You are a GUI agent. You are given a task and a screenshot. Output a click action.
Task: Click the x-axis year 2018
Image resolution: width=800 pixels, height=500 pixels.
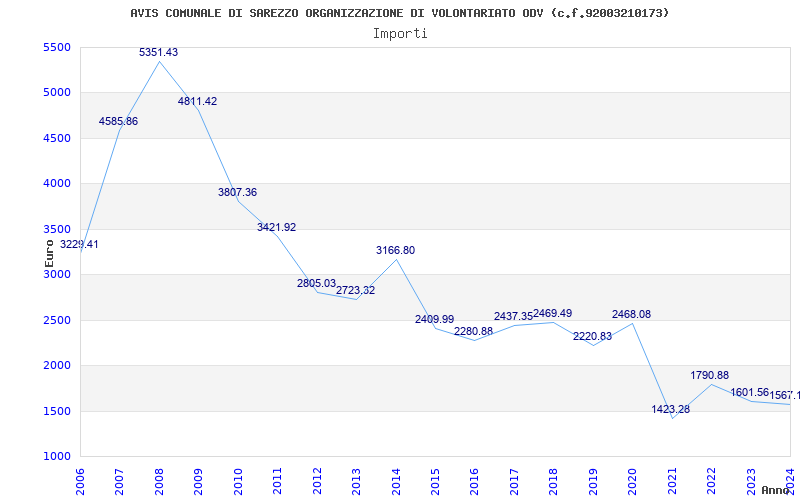(554, 481)
